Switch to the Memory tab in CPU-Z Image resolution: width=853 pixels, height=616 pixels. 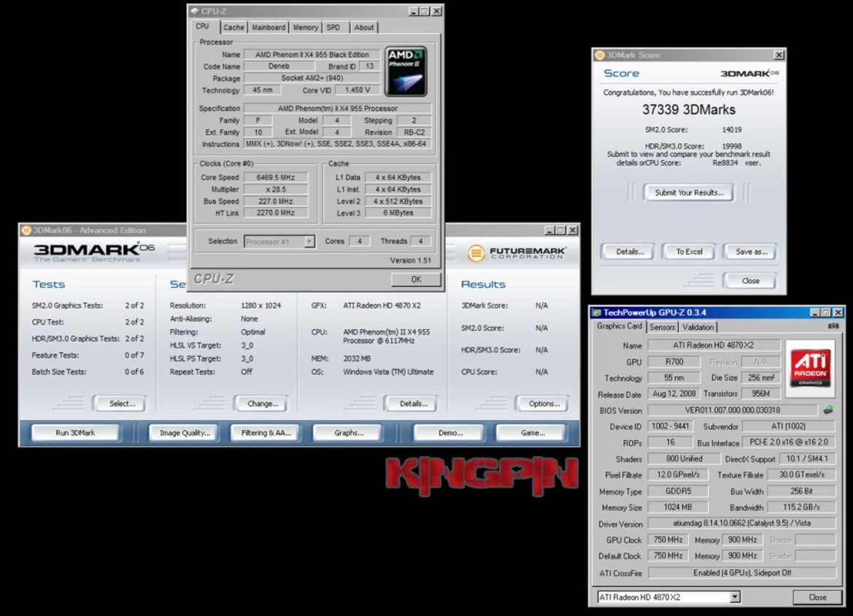[x=305, y=27]
